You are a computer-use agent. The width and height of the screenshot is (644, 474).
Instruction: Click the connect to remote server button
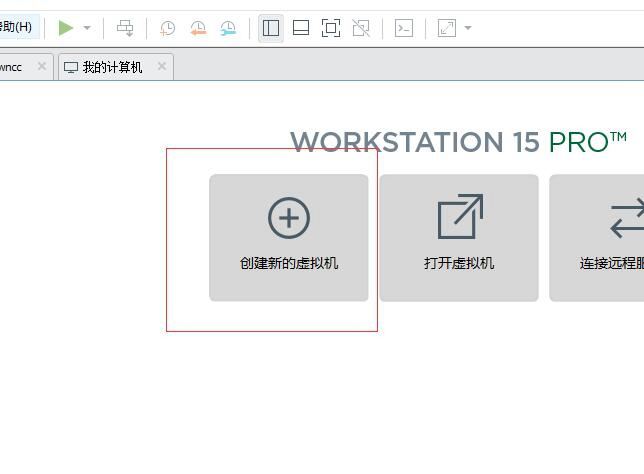pyautogui.click(x=597, y=238)
